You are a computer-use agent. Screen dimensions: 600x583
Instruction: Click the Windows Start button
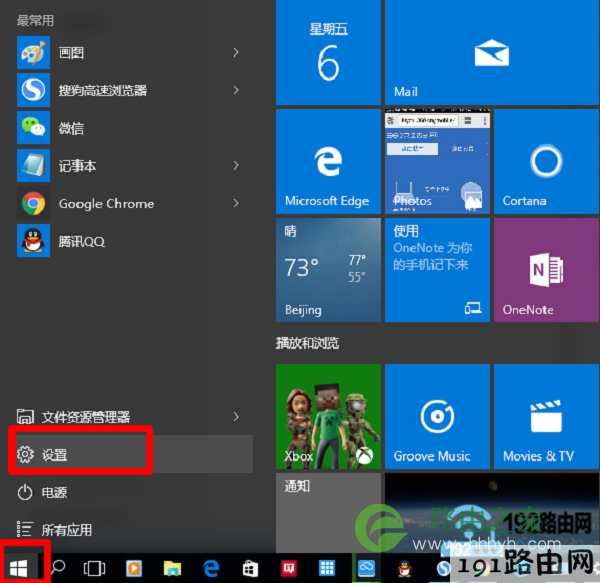19,568
